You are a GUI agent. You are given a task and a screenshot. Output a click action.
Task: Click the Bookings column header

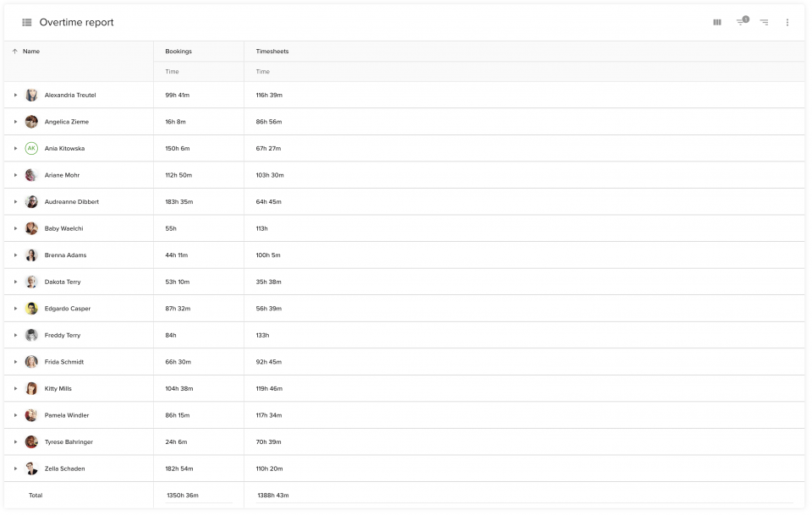[178, 52]
